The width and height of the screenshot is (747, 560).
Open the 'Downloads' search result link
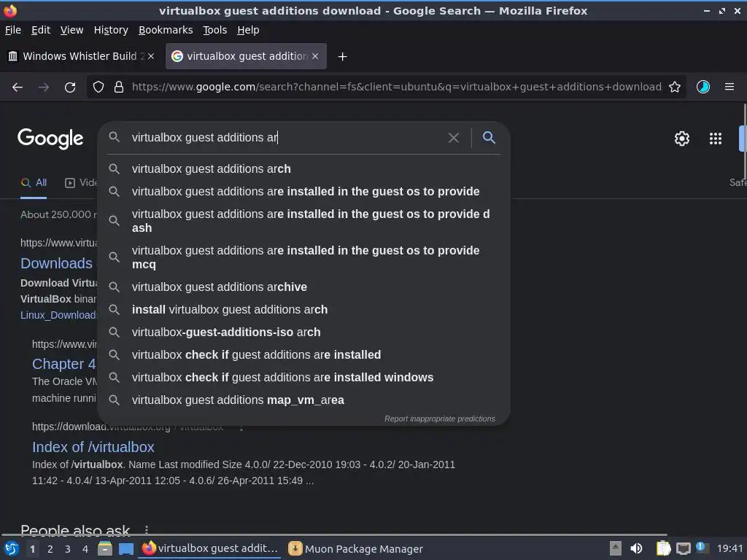(x=57, y=263)
